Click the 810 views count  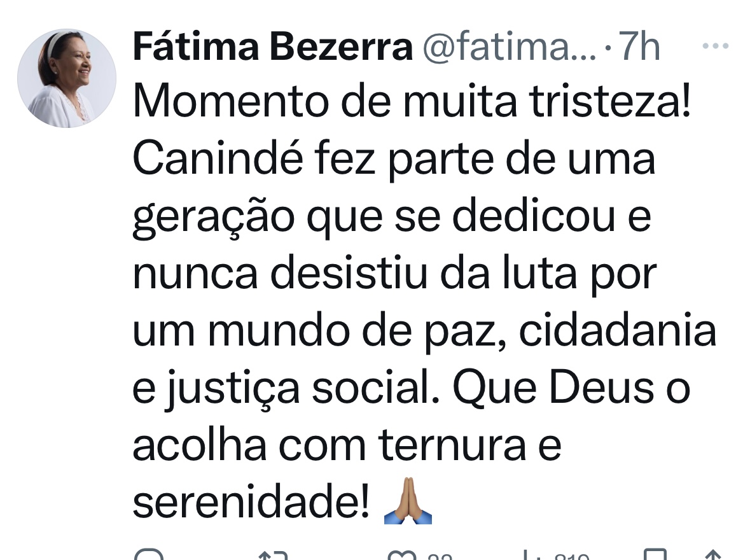(571, 556)
